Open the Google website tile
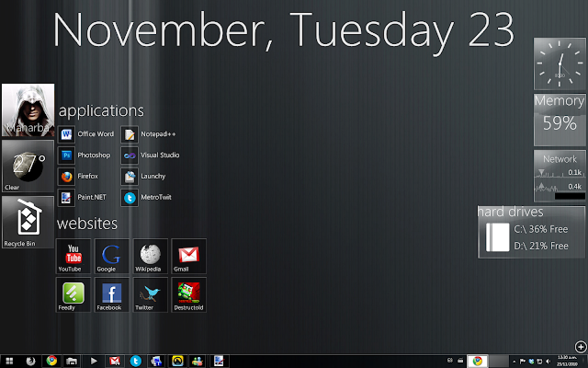 (112, 256)
